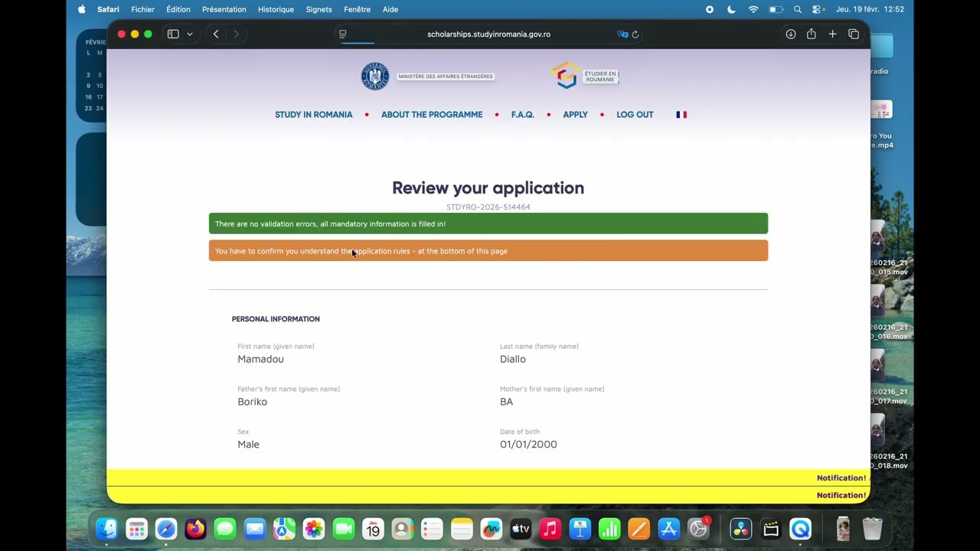Screen dimensions: 980x551
Task: Reload the page with the refresh icon
Action: pos(635,34)
